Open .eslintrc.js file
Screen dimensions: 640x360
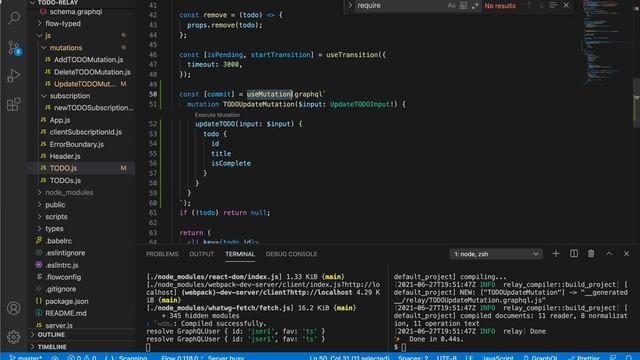coord(62,265)
